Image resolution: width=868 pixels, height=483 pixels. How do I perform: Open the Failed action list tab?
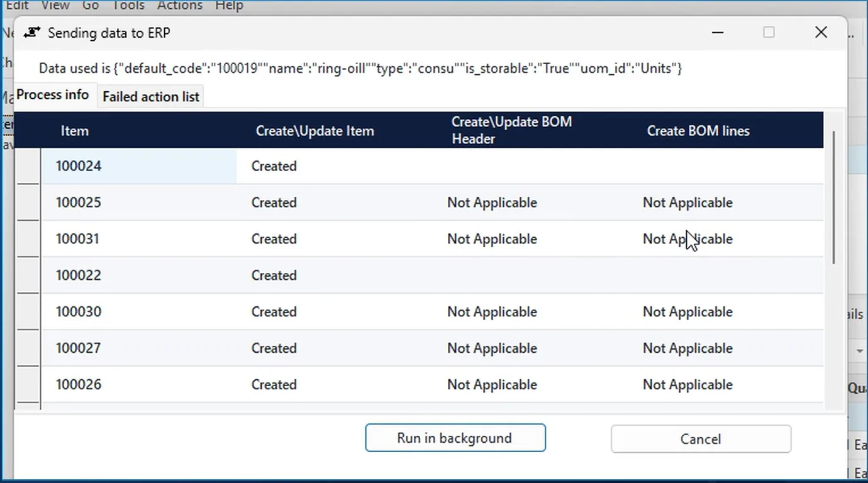click(x=151, y=96)
